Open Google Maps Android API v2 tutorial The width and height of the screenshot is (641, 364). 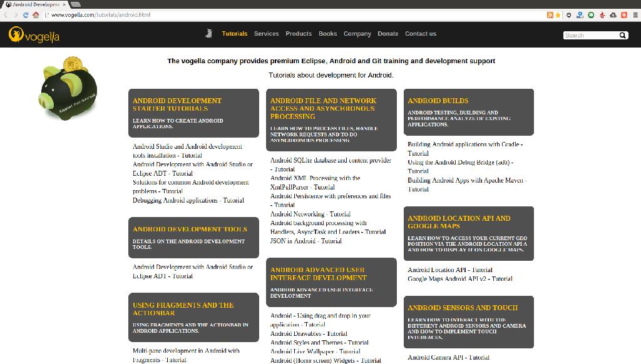[x=460, y=279]
